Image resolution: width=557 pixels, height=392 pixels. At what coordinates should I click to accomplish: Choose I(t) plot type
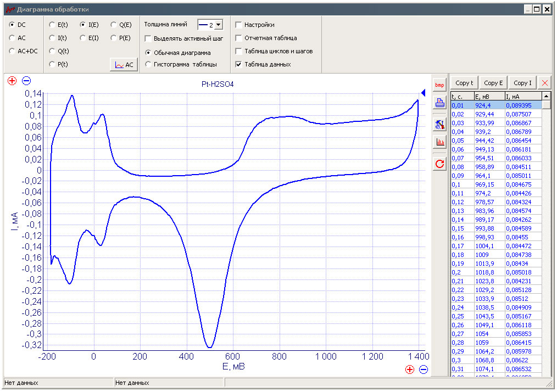point(52,38)
